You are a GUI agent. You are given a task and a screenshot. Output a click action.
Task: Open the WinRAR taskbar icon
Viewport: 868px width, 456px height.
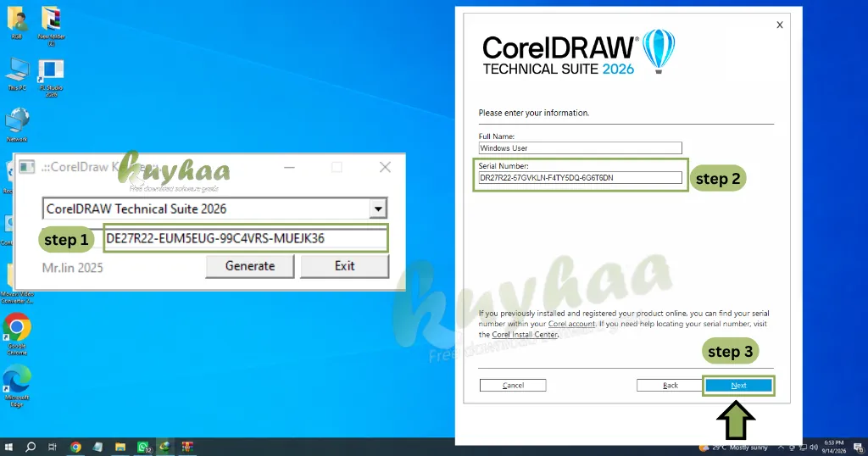(x=187, y=447)
